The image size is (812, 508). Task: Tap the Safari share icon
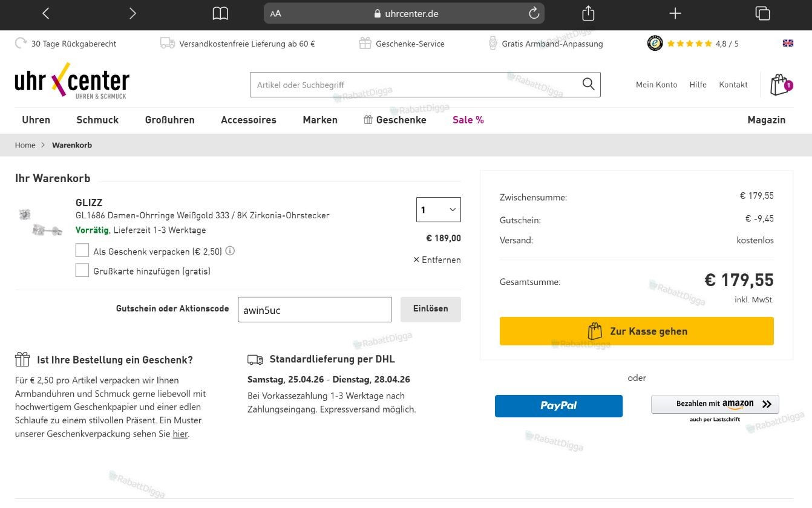(x=588, y=13)
